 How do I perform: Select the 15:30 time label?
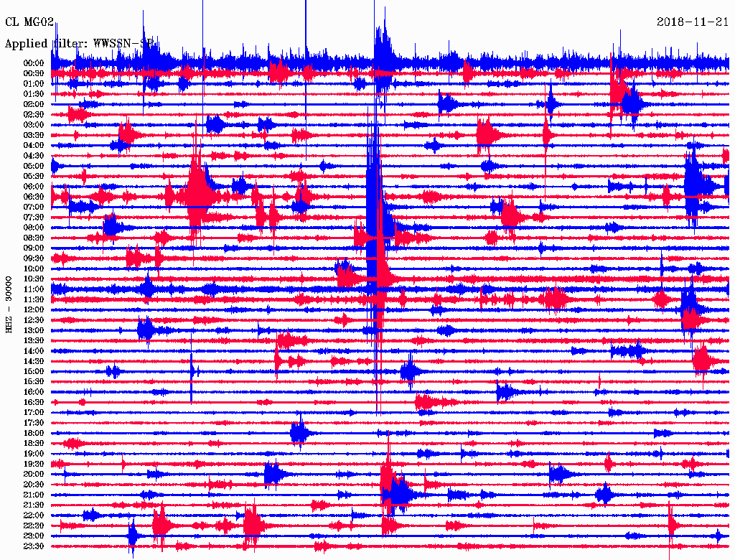34,382
